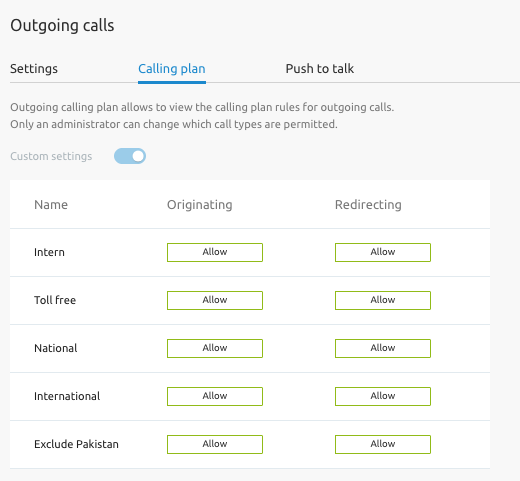The height and width of the screenshot is (481, 520).
Task: Open the Calling plan tab
Action: 172,69
